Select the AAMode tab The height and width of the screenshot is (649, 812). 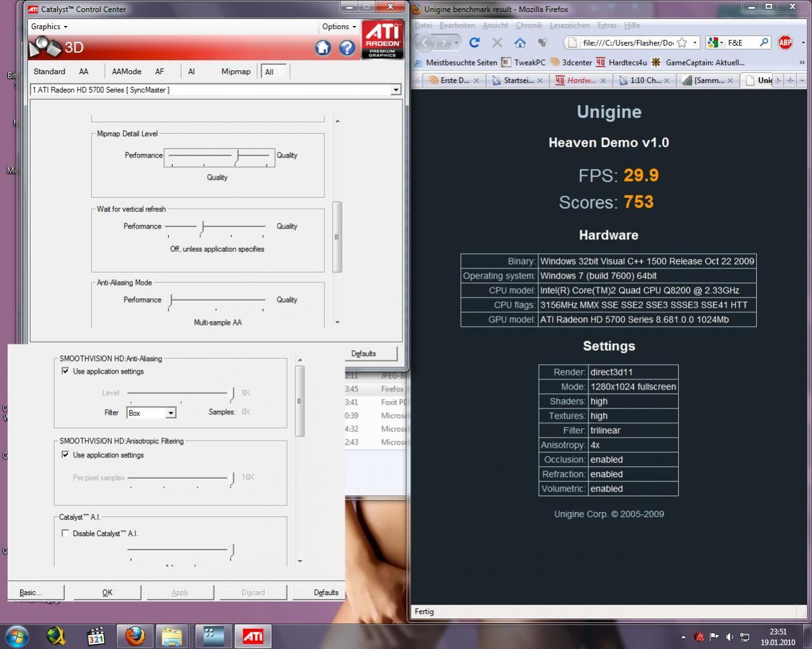126,72
